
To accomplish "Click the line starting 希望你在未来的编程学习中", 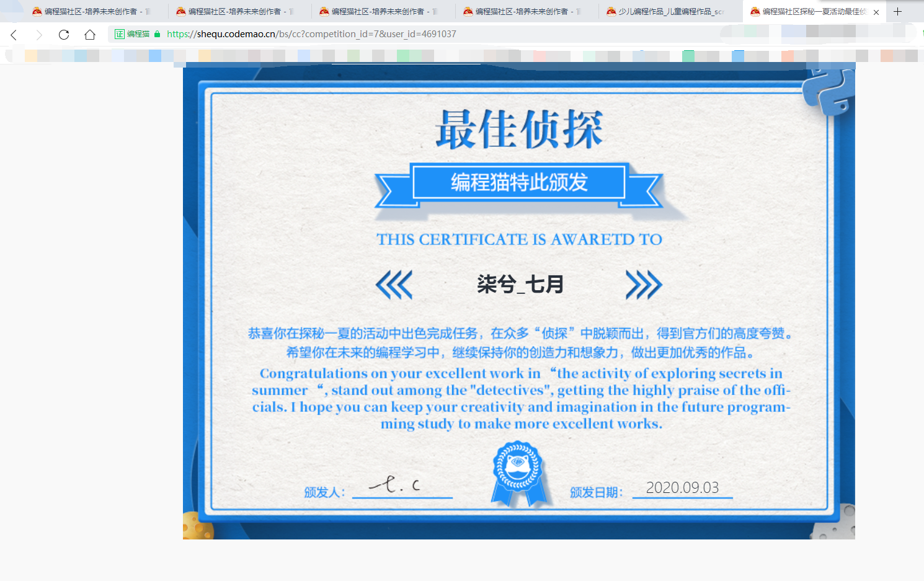I will 520,353.
